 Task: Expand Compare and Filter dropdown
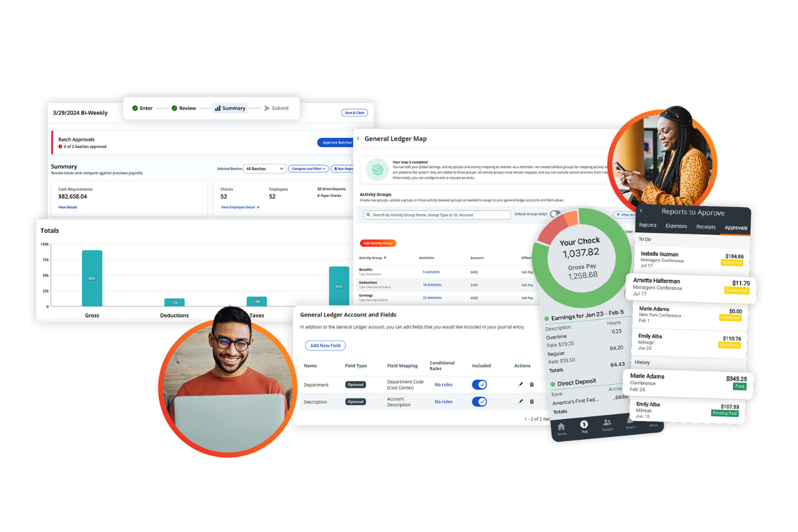click(x=308, y=169)
